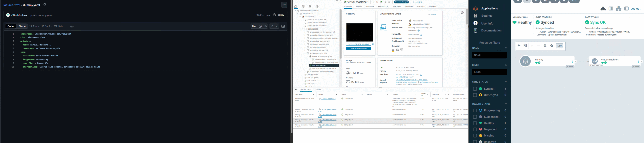Image resolution: width=644 pixels, height=143 pixels.
Task: Switch to the Argo CD tree view icon
Action: (603, 9)
